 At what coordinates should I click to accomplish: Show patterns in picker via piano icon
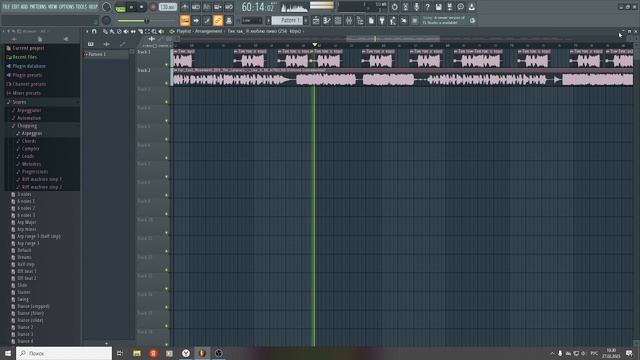coord(91,44)
